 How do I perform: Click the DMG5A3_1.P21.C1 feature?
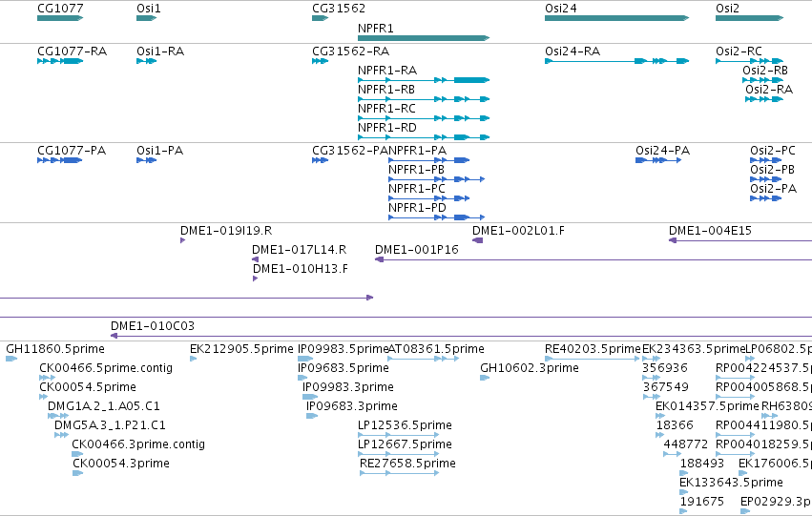(x=62, y=435)
